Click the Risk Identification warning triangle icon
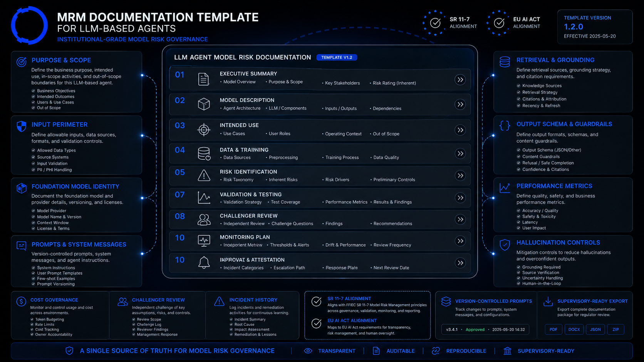 click(x=204, y=175)
